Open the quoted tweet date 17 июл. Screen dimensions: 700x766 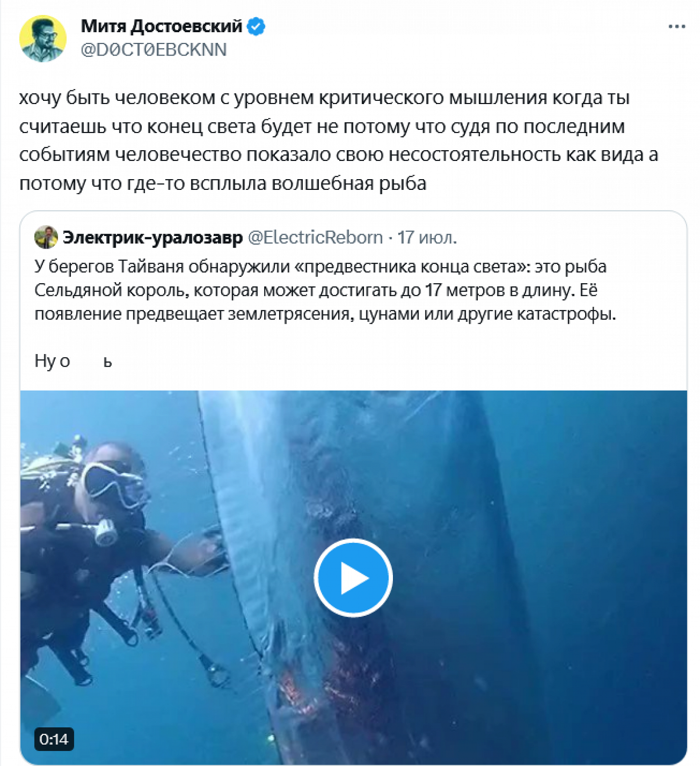point(427,237)
